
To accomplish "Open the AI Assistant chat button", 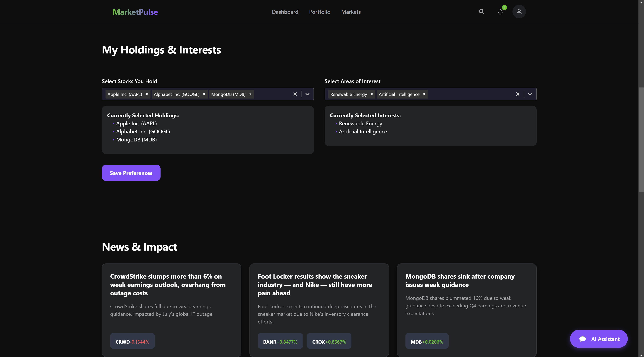I will [x=599, y=339].
